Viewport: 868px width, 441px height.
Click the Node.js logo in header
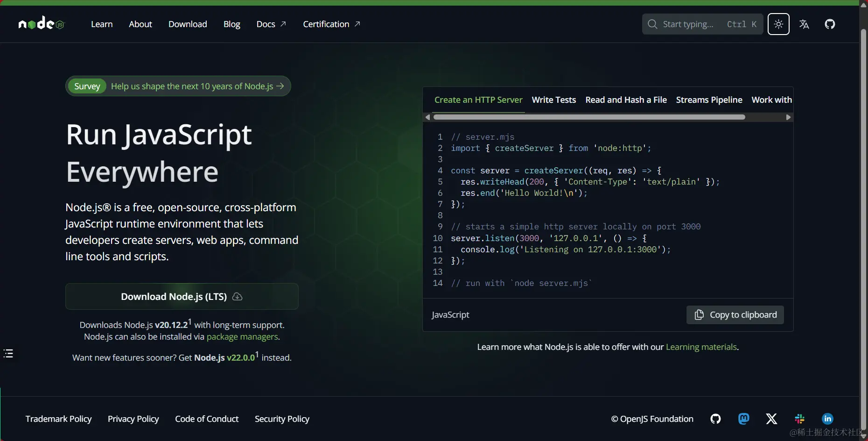[x=41, y=23]
